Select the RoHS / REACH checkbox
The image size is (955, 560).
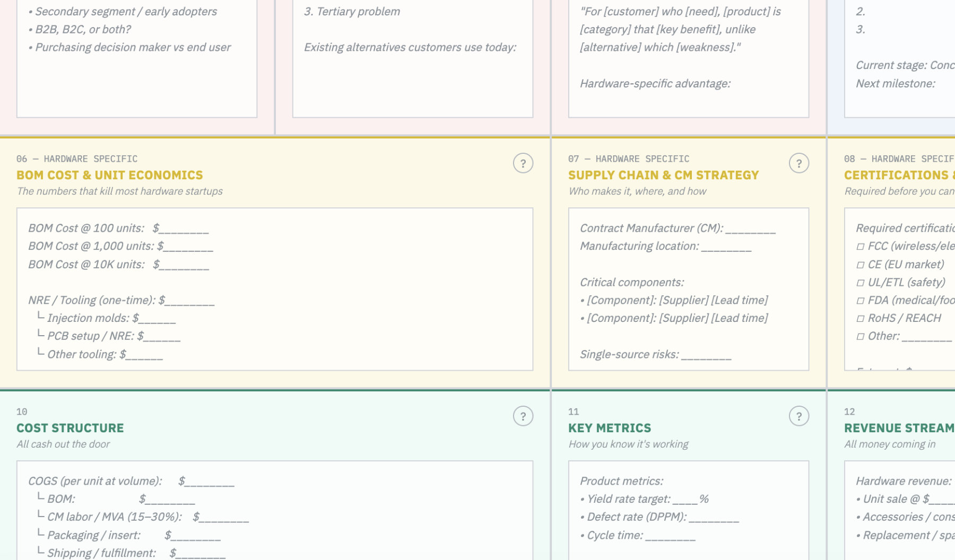(x=861, y=319)
